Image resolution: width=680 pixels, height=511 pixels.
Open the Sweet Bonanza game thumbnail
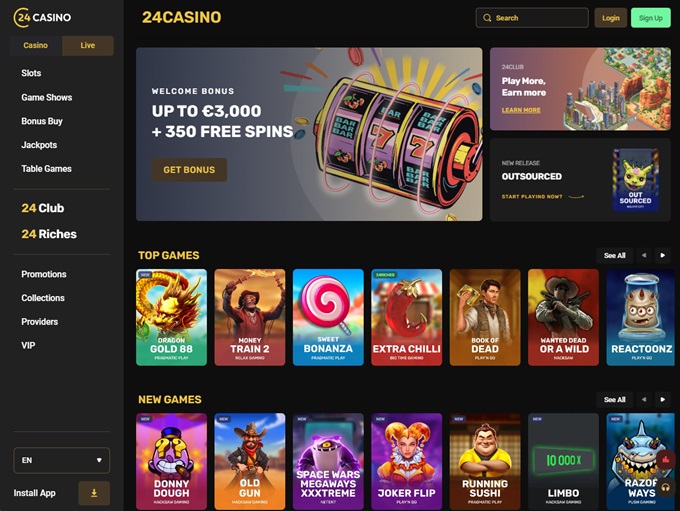[x=328, y=318]
